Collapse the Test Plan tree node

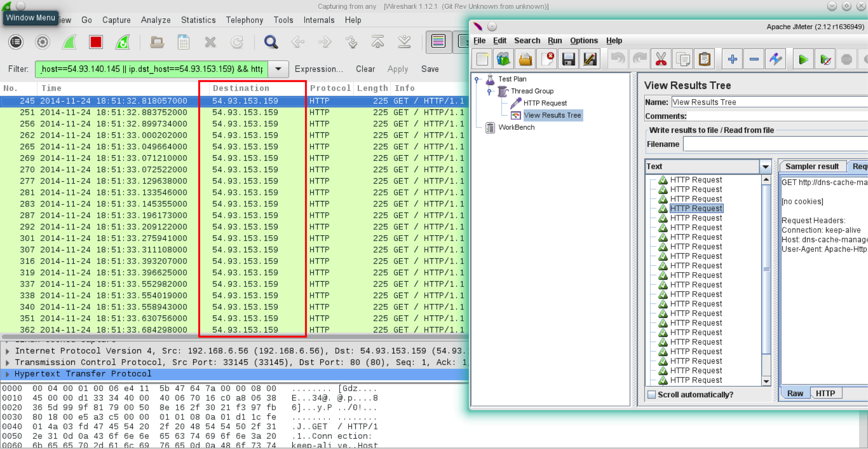point(477,80)
